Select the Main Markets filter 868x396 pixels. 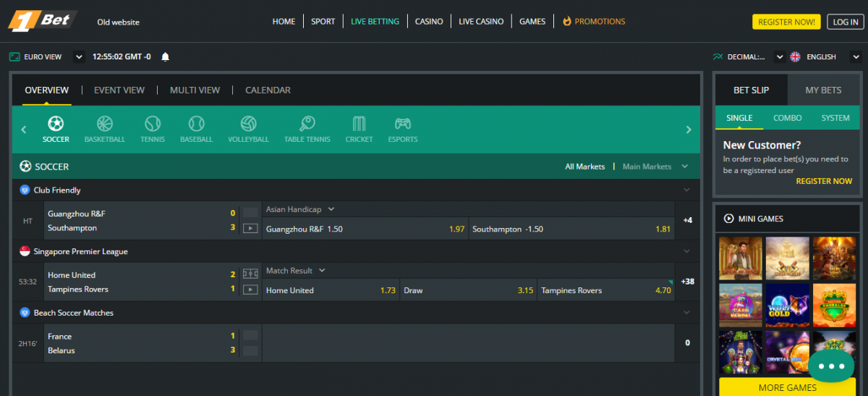[x=647, y=167]
